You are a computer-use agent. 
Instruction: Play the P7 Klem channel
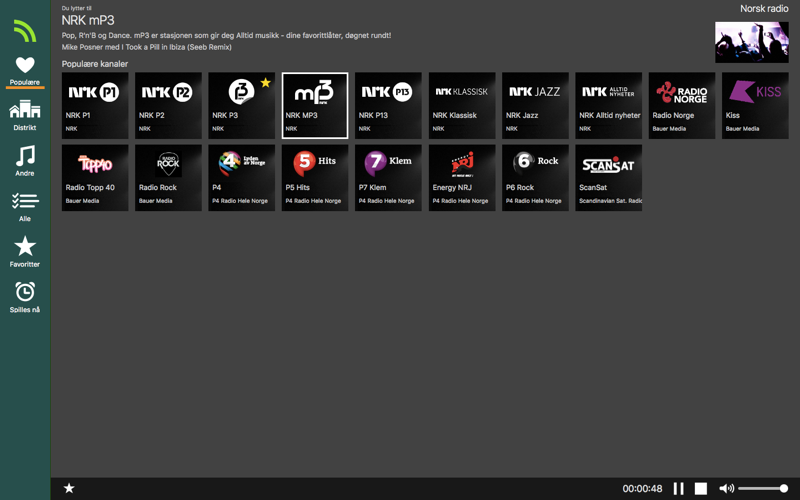[388, 178]
